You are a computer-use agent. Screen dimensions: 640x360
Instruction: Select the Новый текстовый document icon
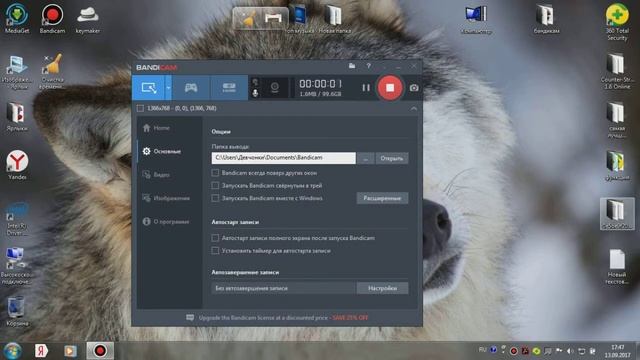[x=616, y=267]
